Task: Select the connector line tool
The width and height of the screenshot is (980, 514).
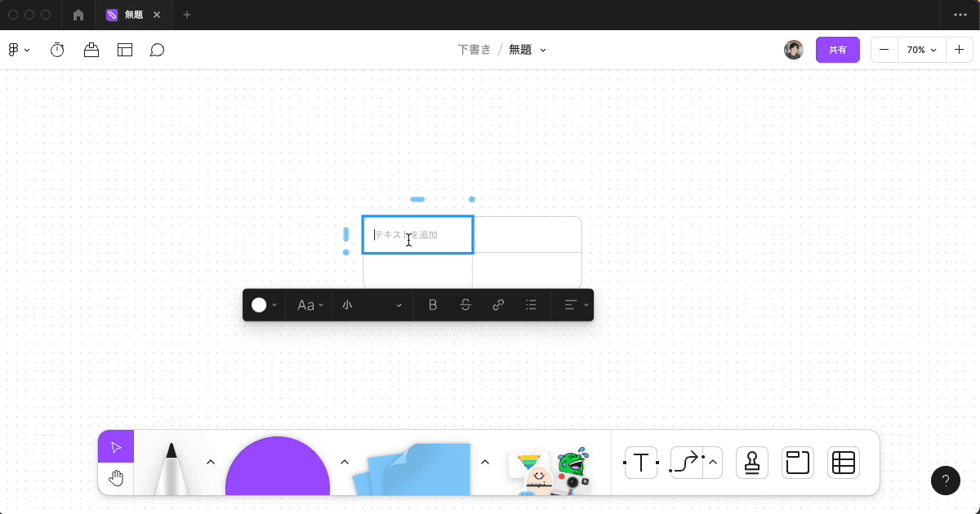Action: 686,463
